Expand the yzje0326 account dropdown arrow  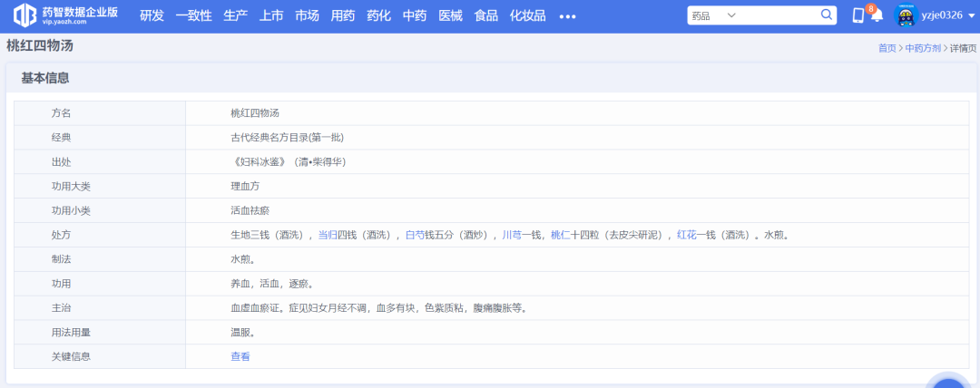tap(971, 16)
